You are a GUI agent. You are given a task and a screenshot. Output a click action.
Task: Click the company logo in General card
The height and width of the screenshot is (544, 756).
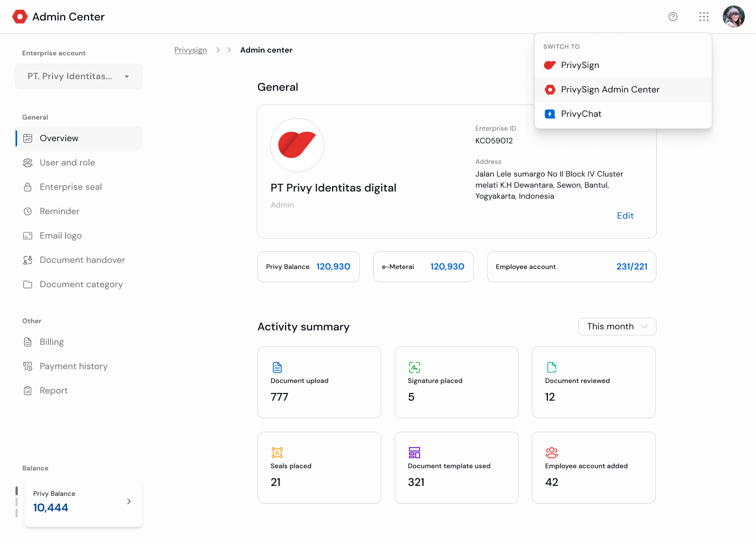tap(297, 145)
